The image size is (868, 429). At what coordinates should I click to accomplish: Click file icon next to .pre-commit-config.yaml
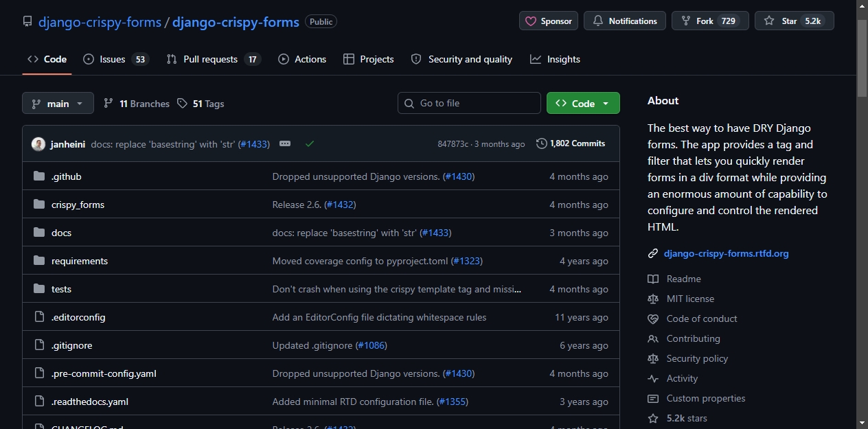[39, 373]
